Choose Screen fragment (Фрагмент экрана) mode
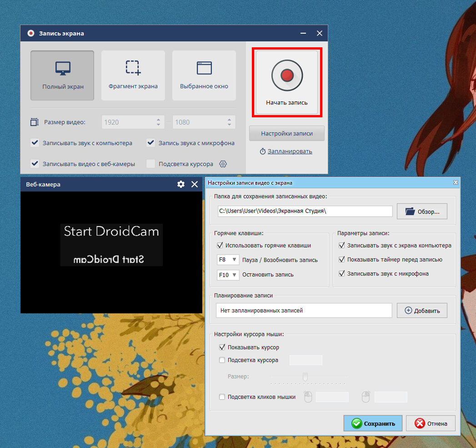Screen dimensions: 476x448 pyautogui.click(x=133, y=76)
